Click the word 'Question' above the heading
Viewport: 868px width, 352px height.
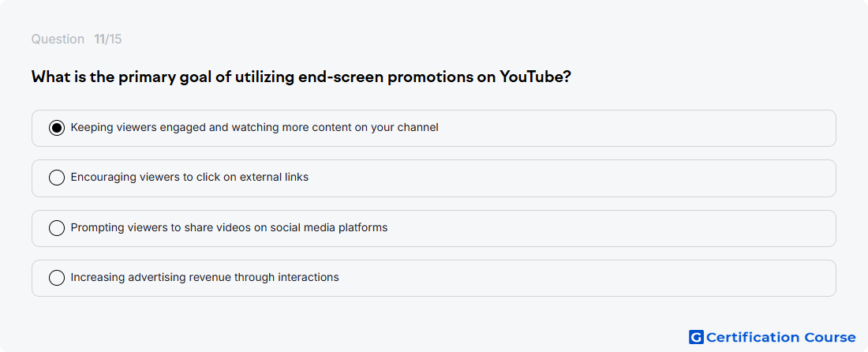coord(58,39)
